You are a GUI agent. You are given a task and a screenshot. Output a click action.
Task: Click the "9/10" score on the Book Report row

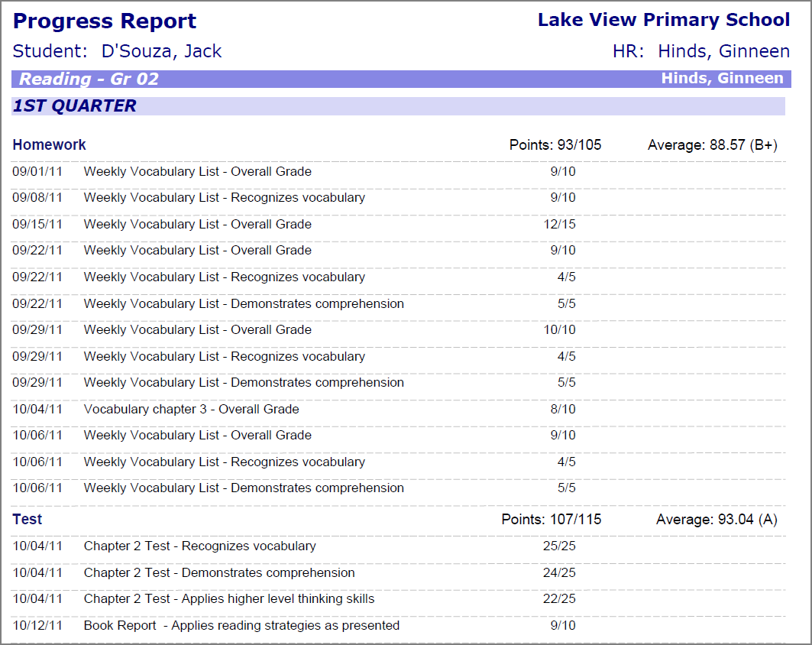(x=563, y=625)
